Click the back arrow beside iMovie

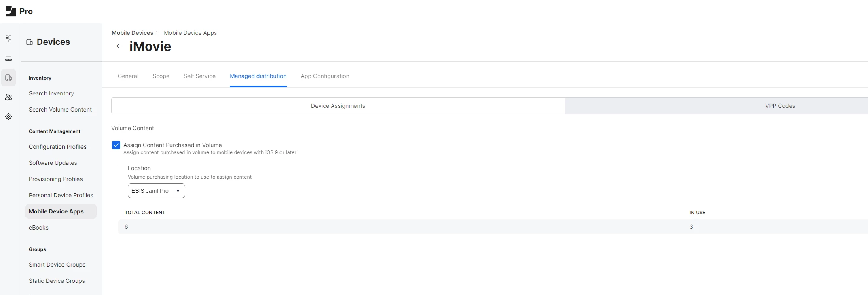[x=119, y=46]
